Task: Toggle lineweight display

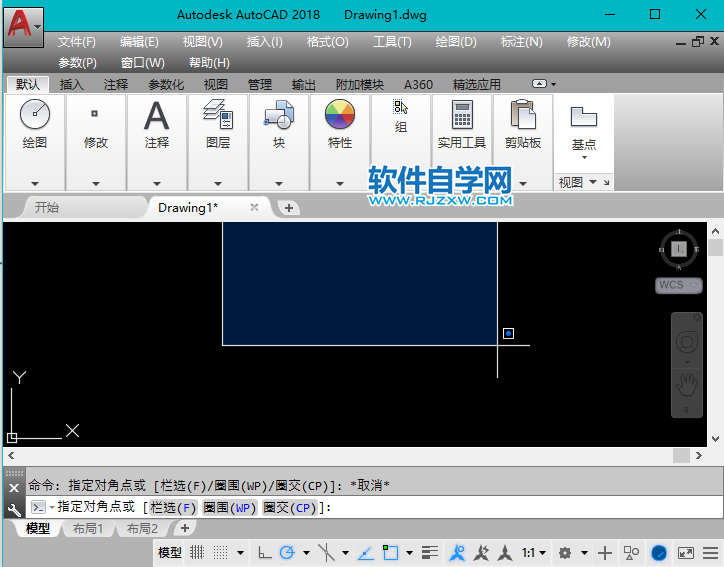Action: coord(430,552)
